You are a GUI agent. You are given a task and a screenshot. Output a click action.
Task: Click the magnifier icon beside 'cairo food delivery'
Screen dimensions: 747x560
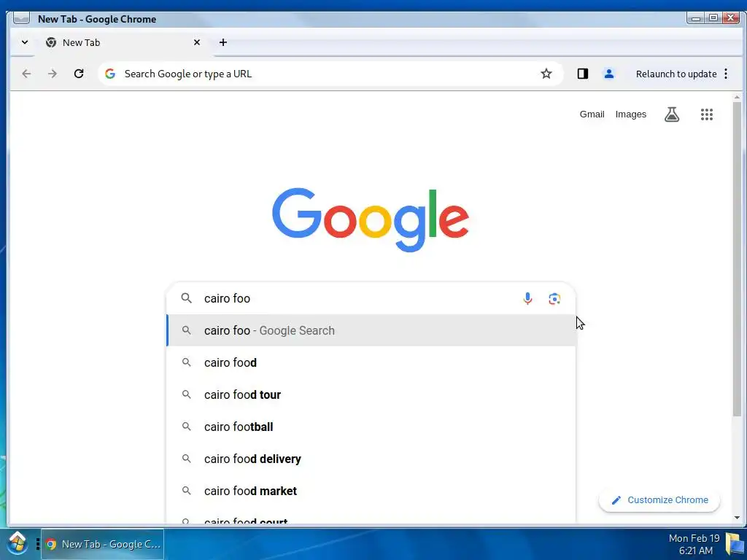[186, 458]
